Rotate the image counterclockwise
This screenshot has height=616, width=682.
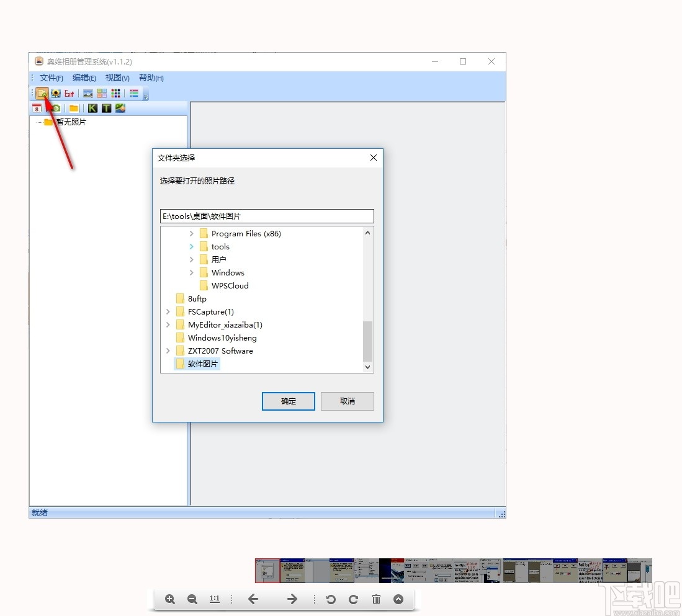[331, 599]
